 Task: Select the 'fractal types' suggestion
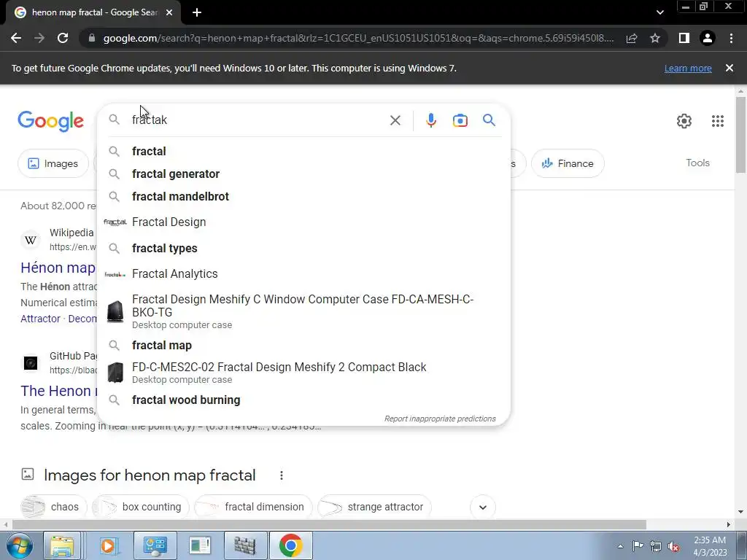point(303,248)
